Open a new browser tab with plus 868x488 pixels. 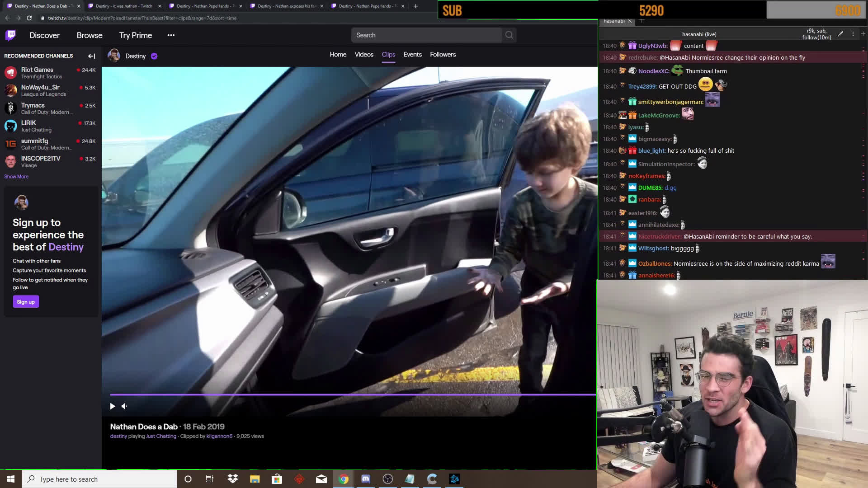pos(415,6)
